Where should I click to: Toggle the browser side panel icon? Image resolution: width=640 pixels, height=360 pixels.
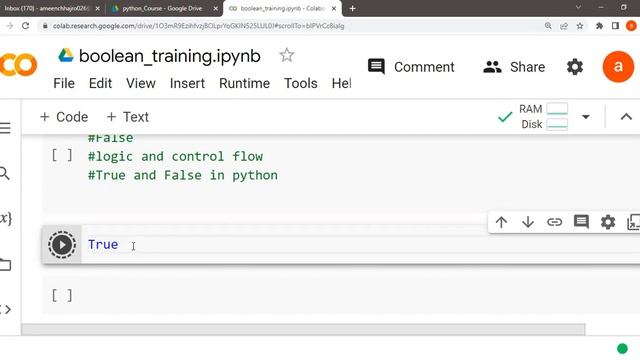point(615,26)
